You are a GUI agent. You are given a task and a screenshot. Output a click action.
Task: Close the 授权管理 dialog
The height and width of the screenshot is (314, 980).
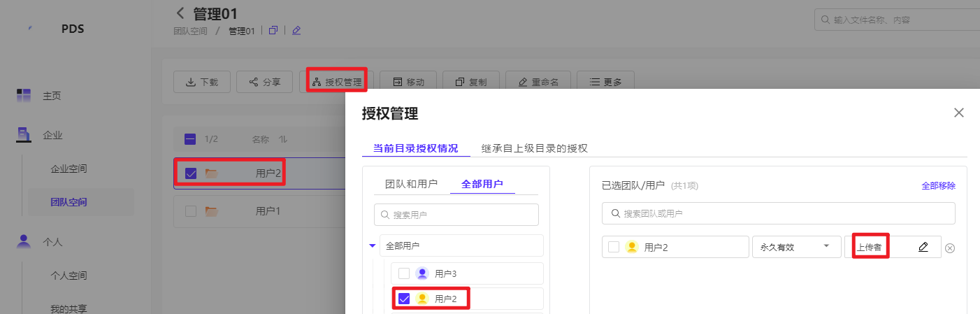click(x=959, y=113)
